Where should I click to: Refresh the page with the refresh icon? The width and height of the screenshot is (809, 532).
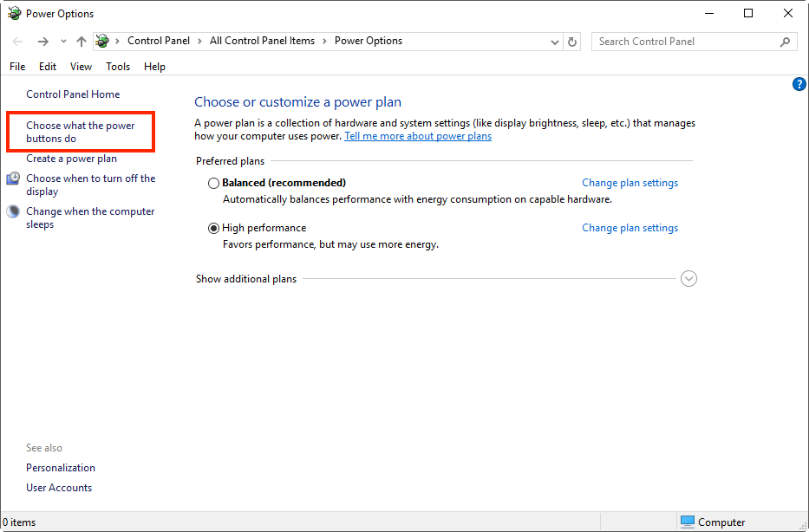click(x=571, y=41)
